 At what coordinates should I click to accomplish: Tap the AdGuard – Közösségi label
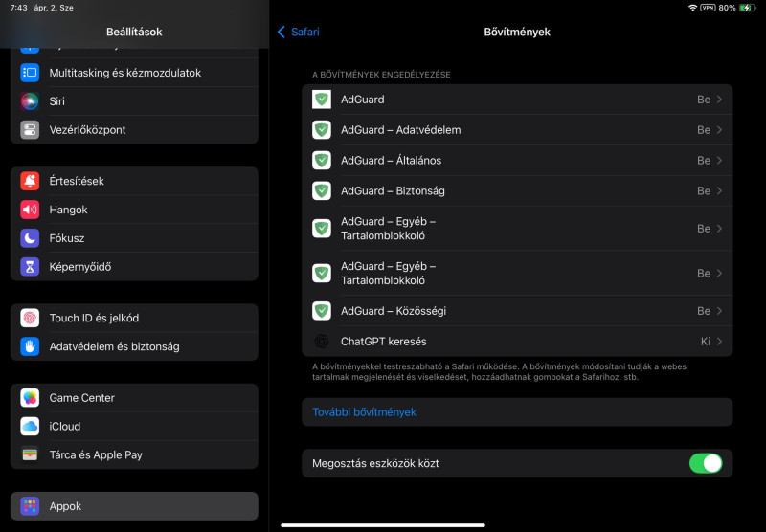click(x=394, y=311)
